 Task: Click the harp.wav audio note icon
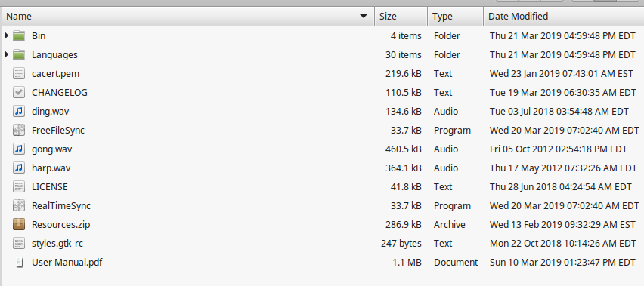pos(19,168)
